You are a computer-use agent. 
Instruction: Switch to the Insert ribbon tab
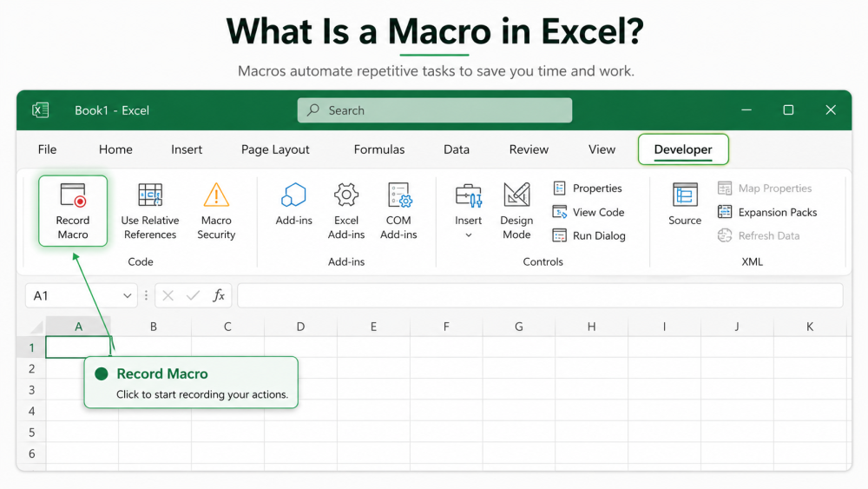tap(187, 149)
